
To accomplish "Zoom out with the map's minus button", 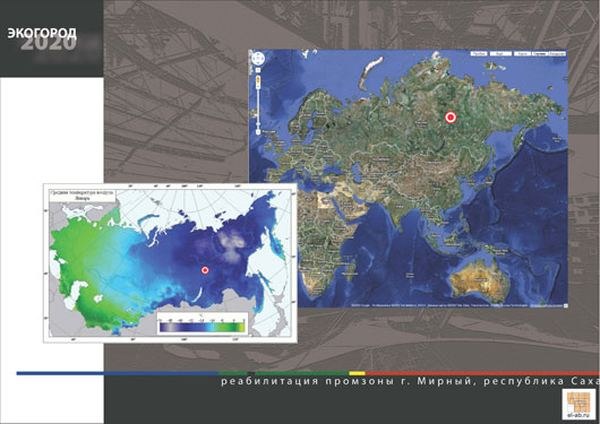I will 259,132.
